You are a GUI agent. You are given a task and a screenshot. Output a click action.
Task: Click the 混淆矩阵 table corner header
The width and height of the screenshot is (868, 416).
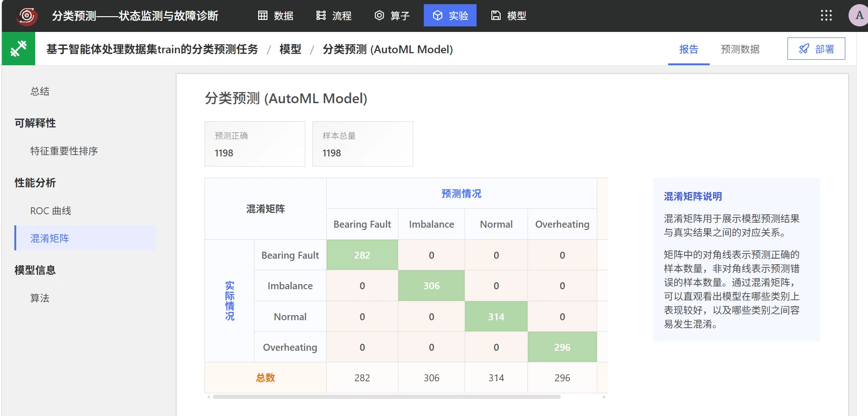tap(266, 209)
